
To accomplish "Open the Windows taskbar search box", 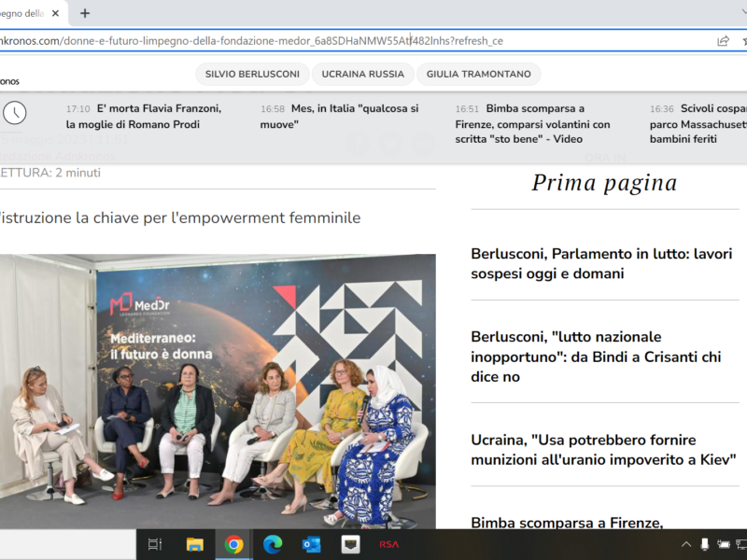I will [x=67, y=544].
